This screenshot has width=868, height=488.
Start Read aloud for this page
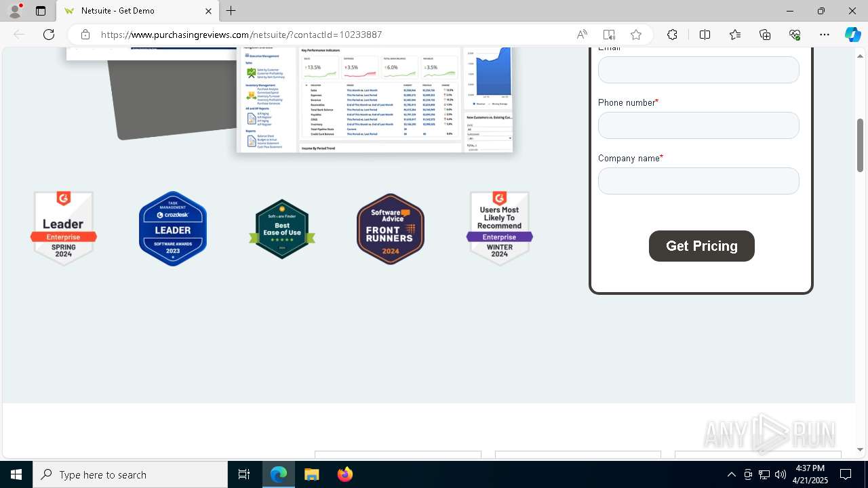[x=582, y=35]
